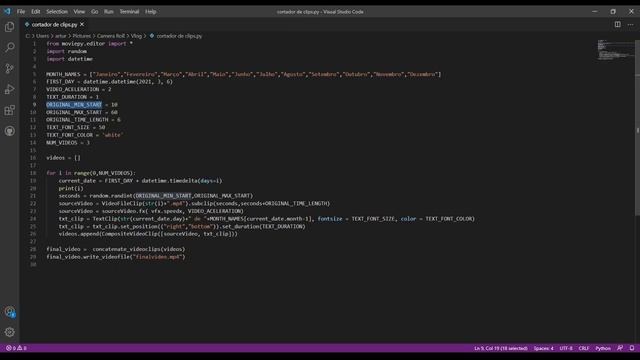This screenshot has width=640, height=360.
Task: Open the Help menu
Action: click(151, 11)
